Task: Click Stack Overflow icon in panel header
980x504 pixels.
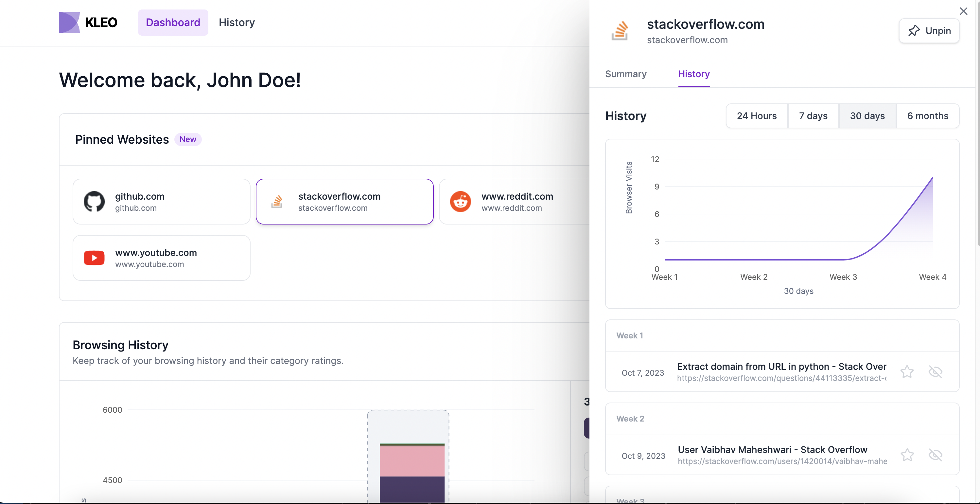Action: [620, 31]
